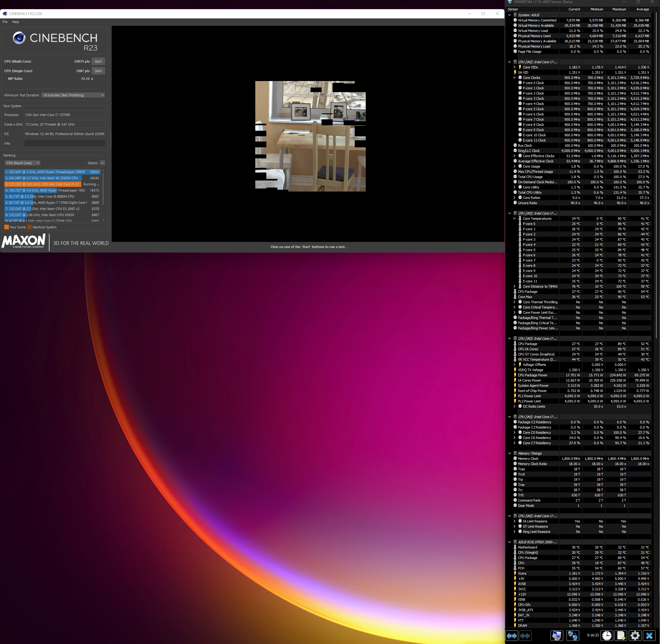Click the Current column header

(x=571, y=9)
